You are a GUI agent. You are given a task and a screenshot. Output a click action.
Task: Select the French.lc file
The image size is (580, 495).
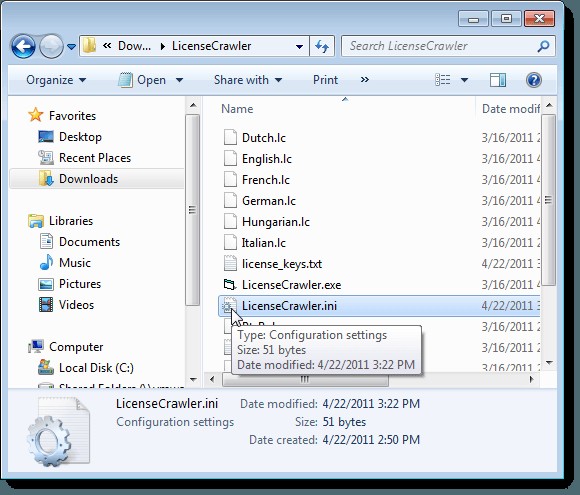tap(266, 180)
